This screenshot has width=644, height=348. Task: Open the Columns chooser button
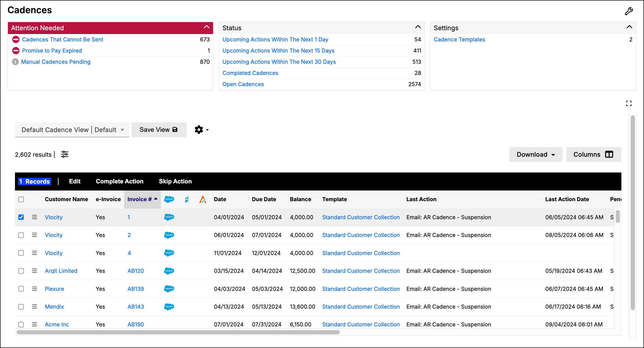pos(594,154)
